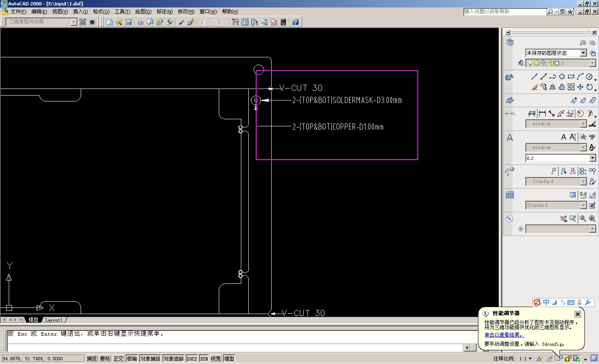Click the Match Properties brush icon
The height and width of the screenshot is (364, 599).
(181, 22)
